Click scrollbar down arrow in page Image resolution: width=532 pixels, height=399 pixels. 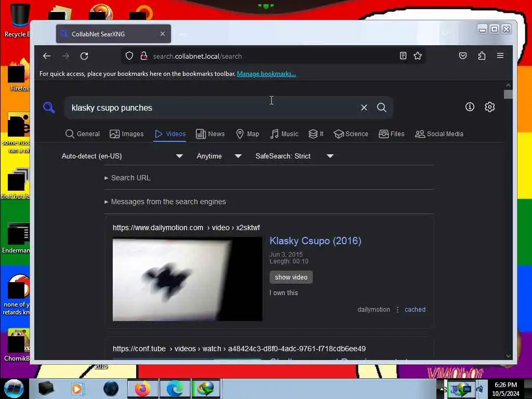[x=508, y=355]
